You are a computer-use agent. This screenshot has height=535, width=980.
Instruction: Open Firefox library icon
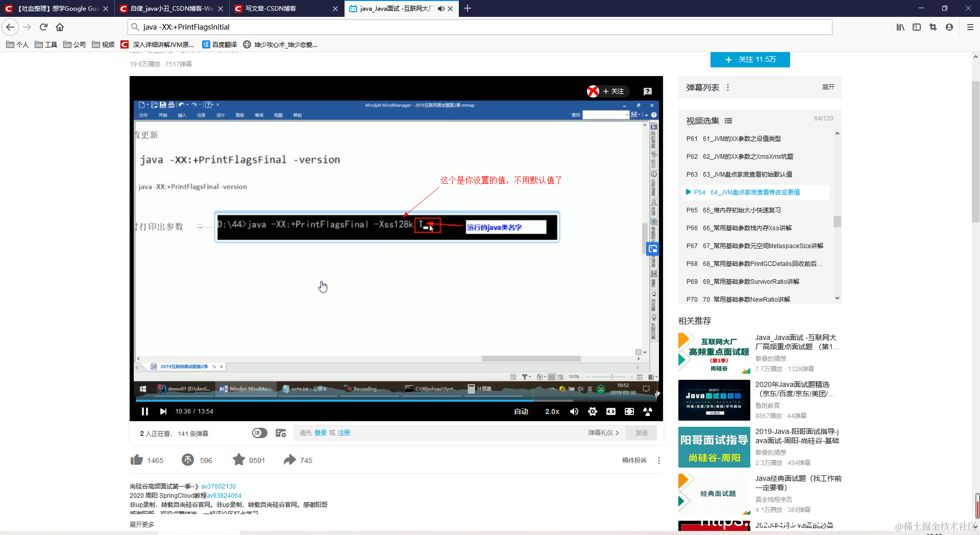click(x=900, y=27)
